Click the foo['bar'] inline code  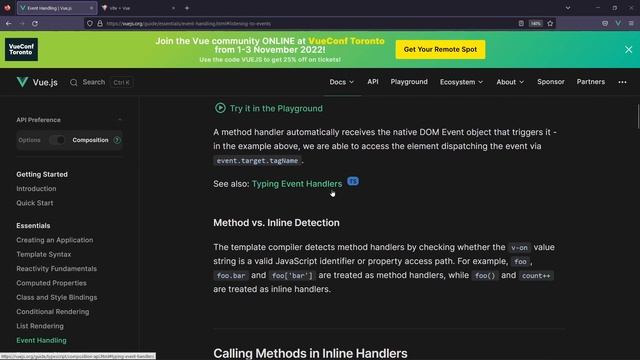point(292,276)
